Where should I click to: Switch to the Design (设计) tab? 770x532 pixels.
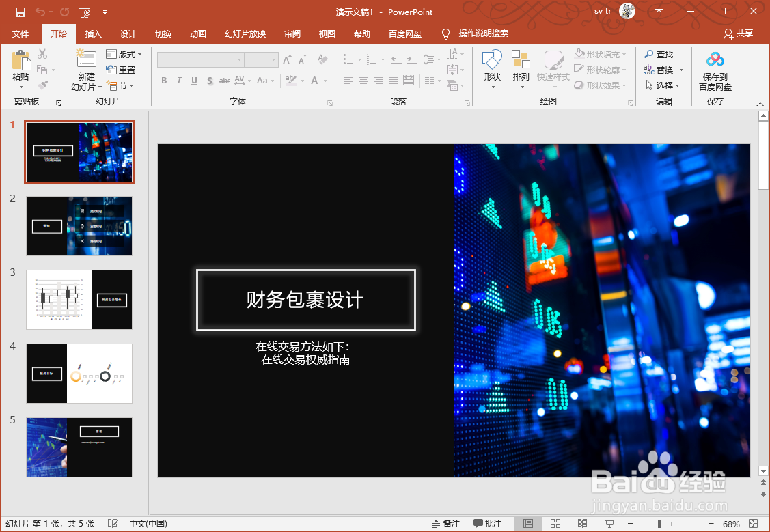tap(128, 34)
